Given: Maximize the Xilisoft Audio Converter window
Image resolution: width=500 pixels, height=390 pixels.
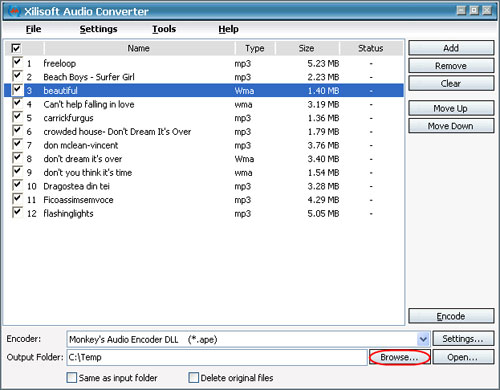Looking at the screenshot, I should [474, 10].
